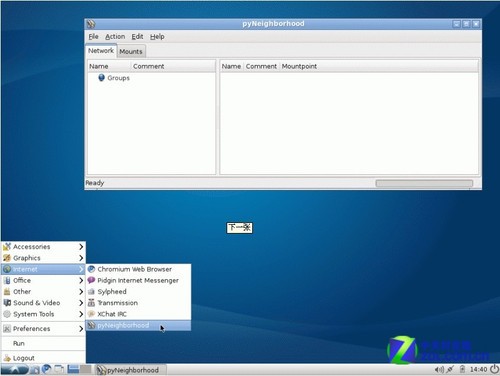Image resolution: width=500 pixels, height=376 pixels.
Task: Open the Preferences submenu
Action: [43, 329]
